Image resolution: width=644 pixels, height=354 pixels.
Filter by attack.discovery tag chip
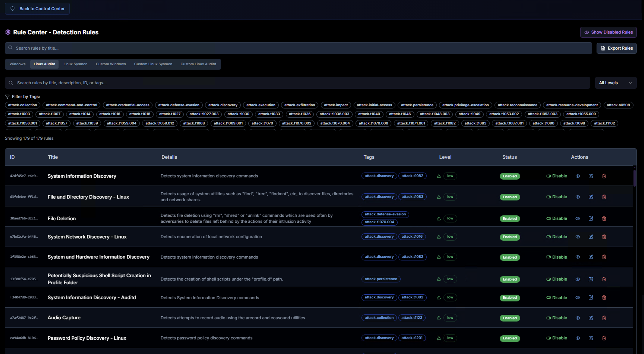pos(222,105)
